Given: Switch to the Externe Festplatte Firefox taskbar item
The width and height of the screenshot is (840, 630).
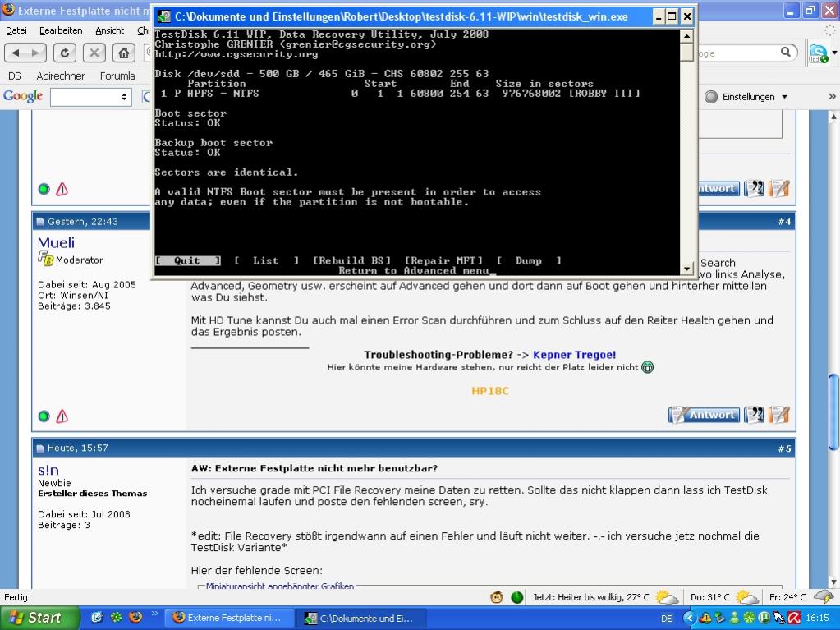Looking at the screenshot, I should (229, 618).
